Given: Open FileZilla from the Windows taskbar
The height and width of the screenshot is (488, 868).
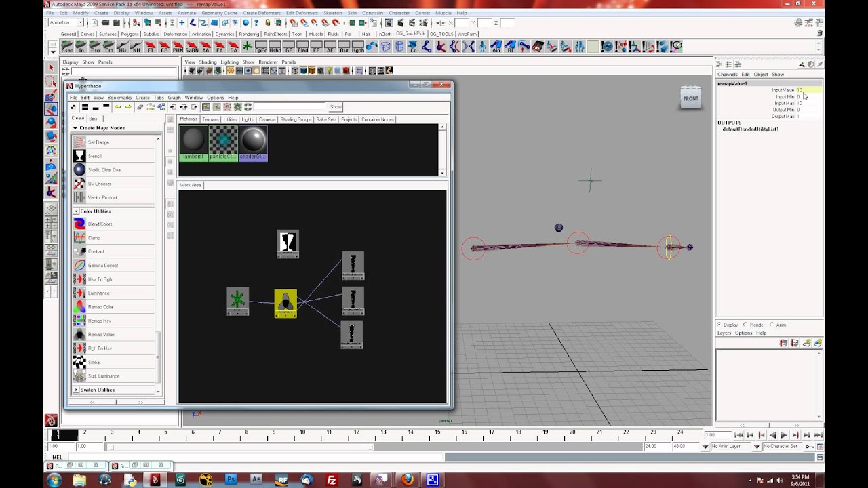Looking at the screenshot, I should [x=332, y=480].
